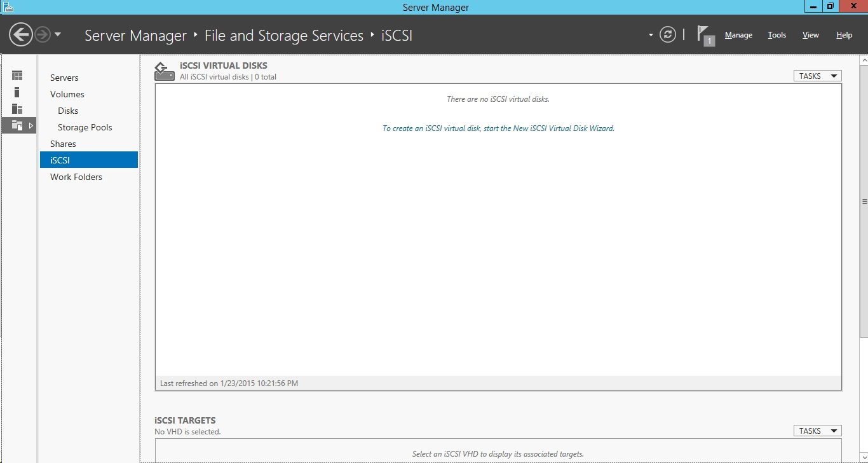Click 'Last refreshed on 1/23/2015' status text

[x=229, y=384]
